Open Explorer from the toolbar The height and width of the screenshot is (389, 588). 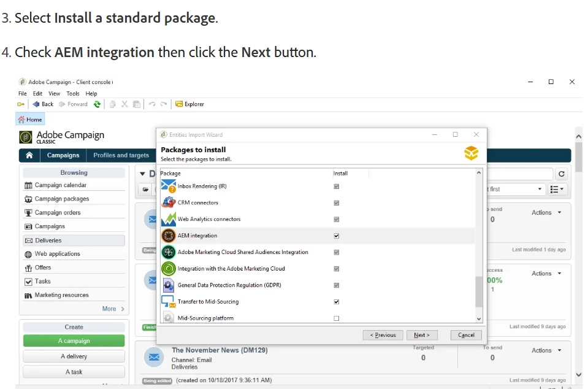tap(189, 104)
